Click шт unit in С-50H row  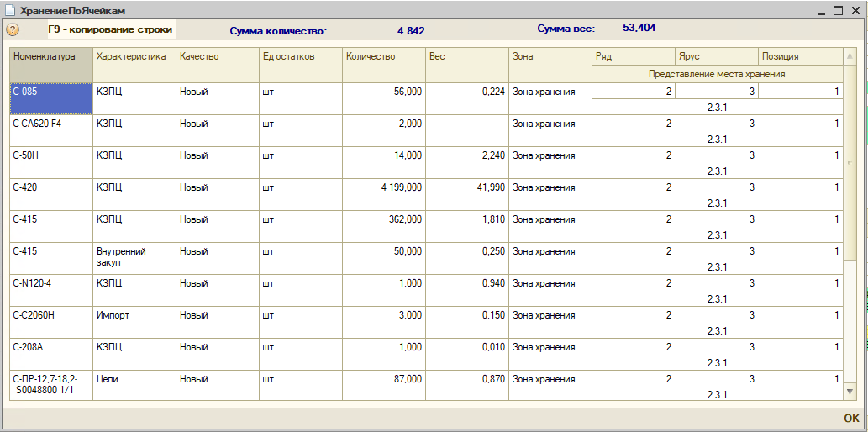[301, 163]
